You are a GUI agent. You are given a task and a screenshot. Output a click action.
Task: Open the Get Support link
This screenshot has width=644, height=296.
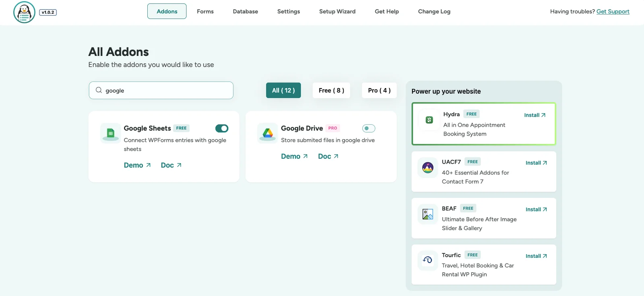point(613,12)
